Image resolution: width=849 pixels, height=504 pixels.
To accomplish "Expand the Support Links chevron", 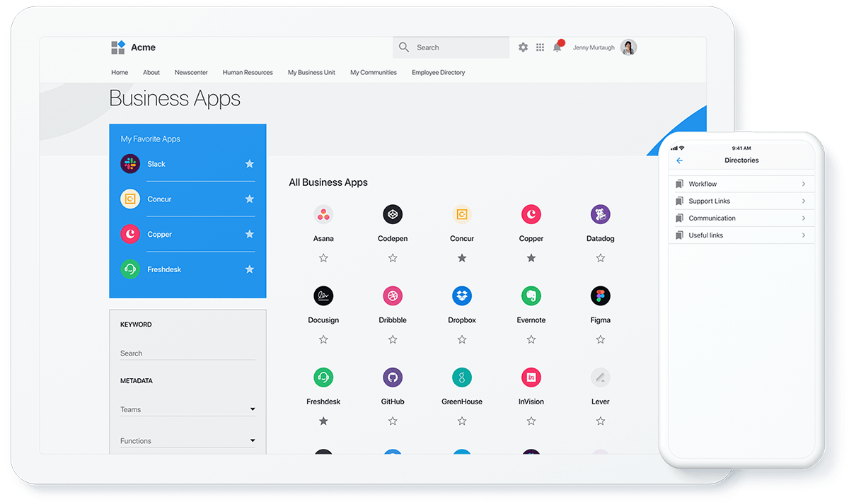I will tap(804, 201).
